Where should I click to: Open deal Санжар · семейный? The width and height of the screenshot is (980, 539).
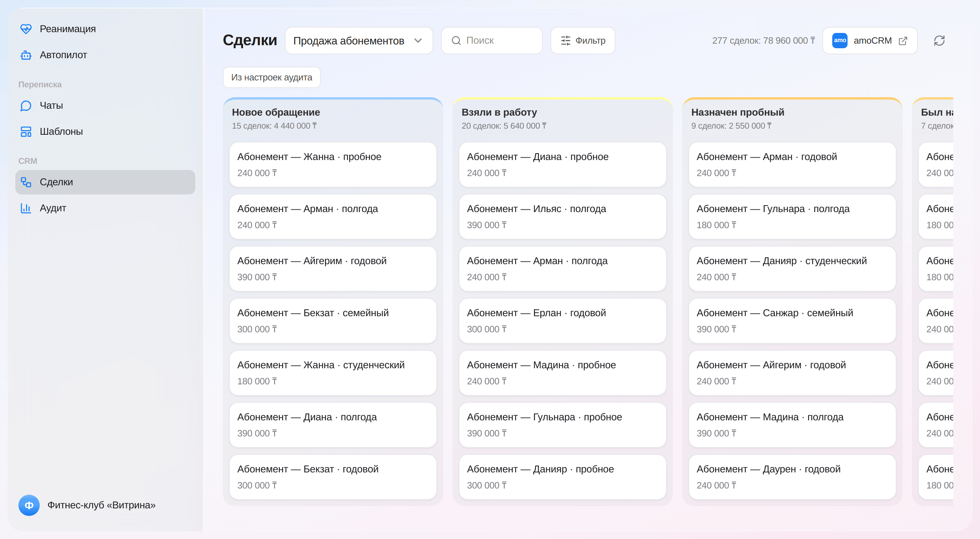coord(792,321)
